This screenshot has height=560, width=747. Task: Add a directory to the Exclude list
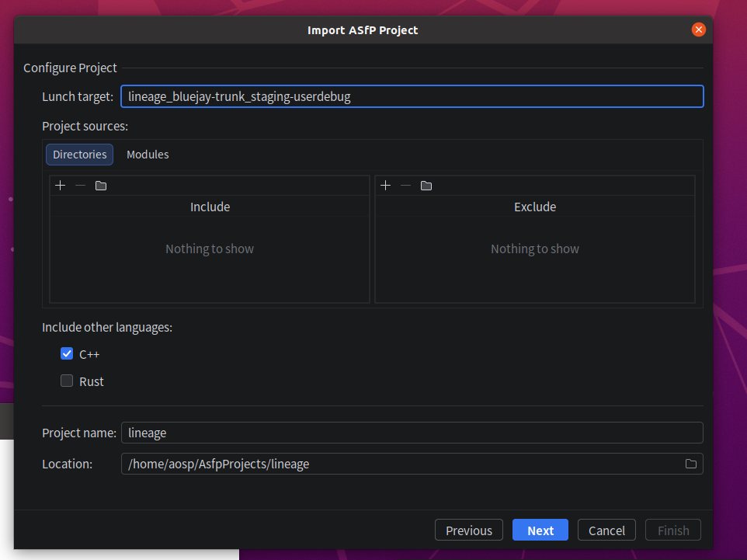pos(386,186)
